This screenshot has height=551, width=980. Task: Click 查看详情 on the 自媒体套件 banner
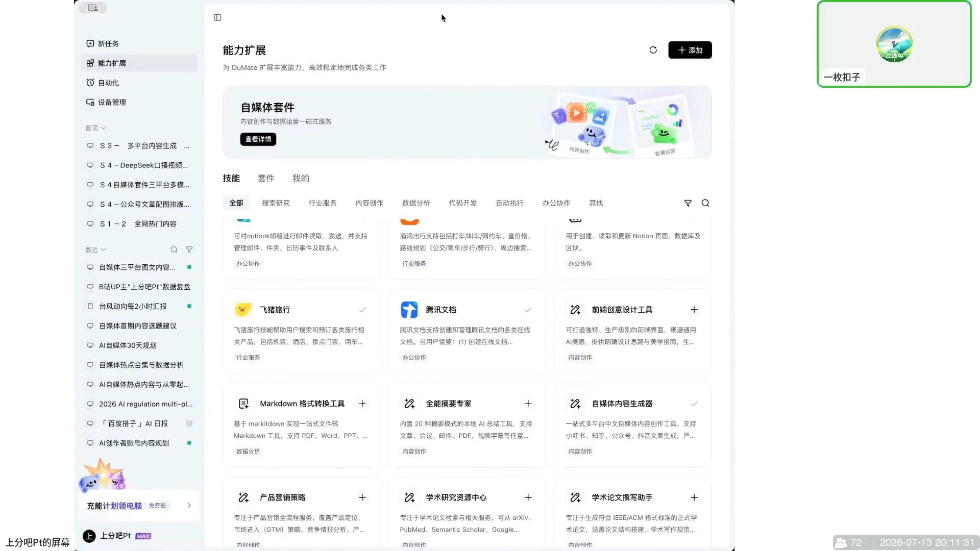pyautogui.click(x=258, y=139)
